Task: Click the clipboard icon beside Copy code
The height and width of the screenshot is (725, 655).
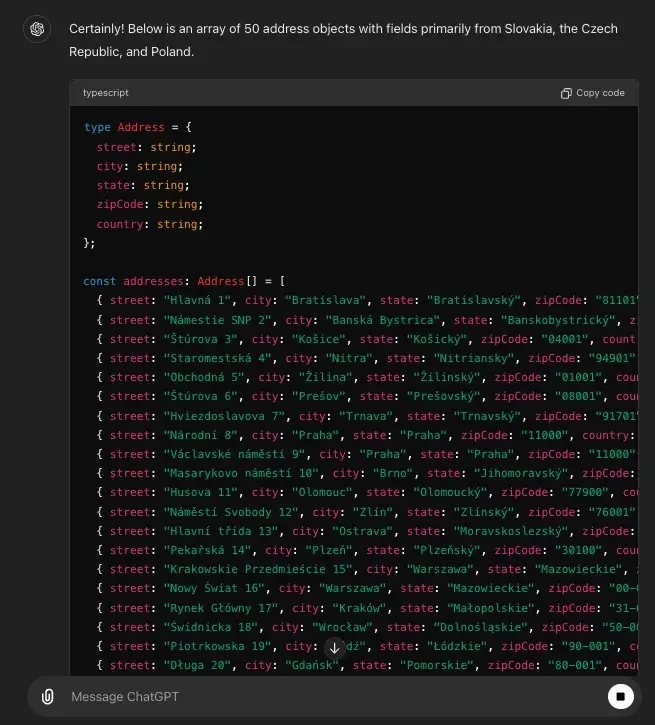Action: pyautogui.click(x=566, y=93)
